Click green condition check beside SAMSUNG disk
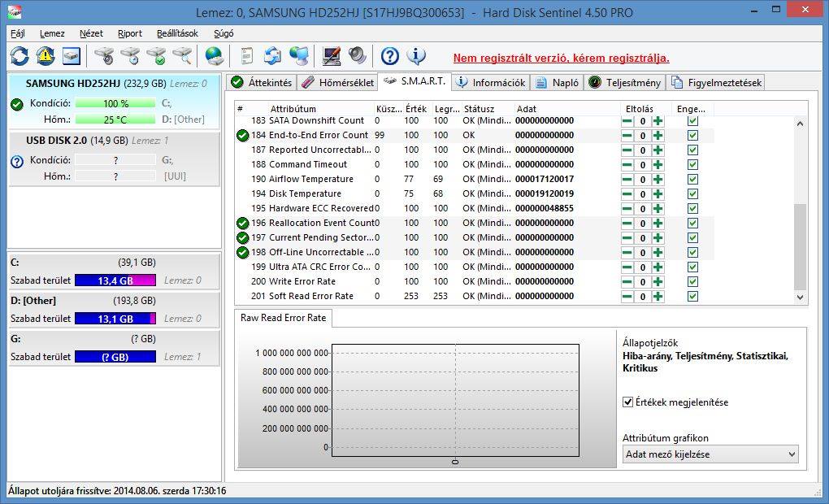The width and height of the screenshot is (829, 504). click(17, 104)
